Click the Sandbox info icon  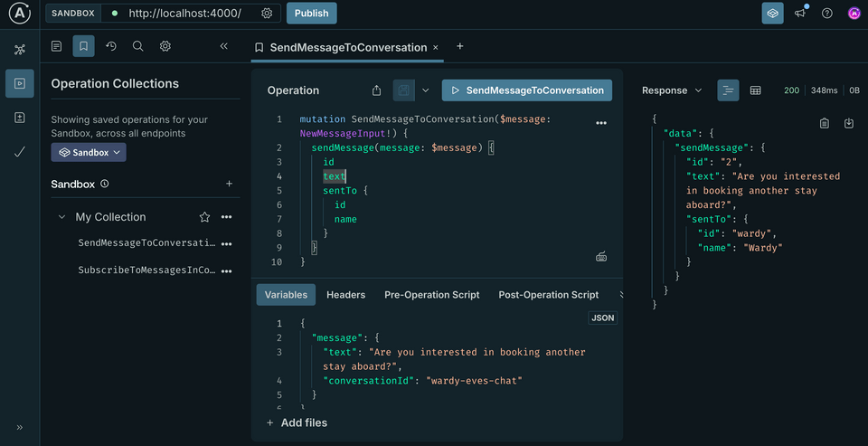pos(105,184)
